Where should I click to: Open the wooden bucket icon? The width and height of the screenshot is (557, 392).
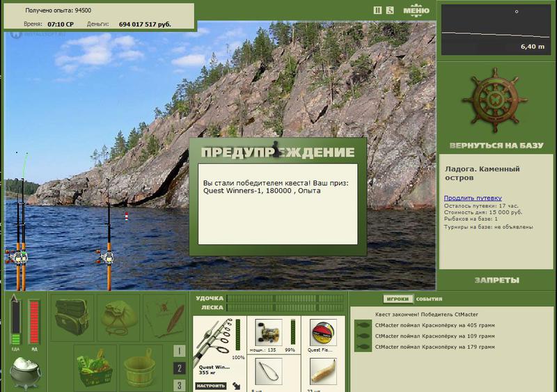141,368
